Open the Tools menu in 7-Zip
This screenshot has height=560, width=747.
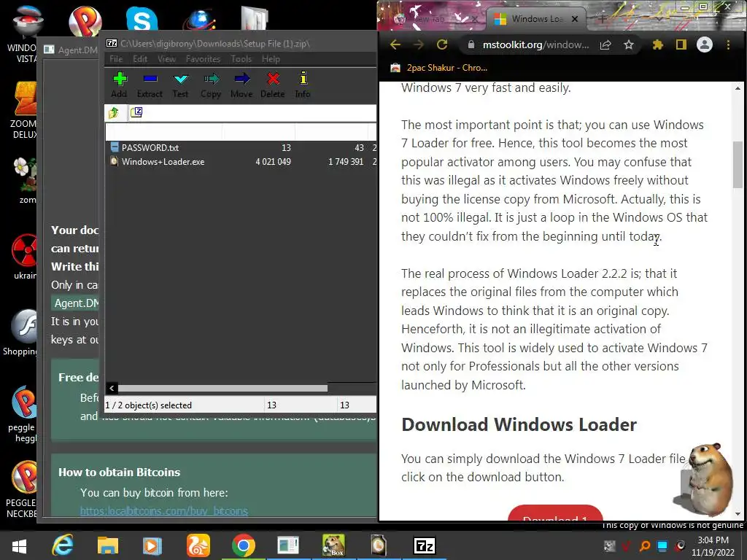[x=241, y=59]
